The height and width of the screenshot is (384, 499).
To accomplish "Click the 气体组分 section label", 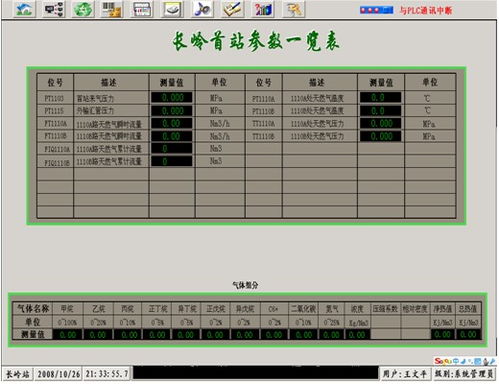I will [x=245, y=285].
